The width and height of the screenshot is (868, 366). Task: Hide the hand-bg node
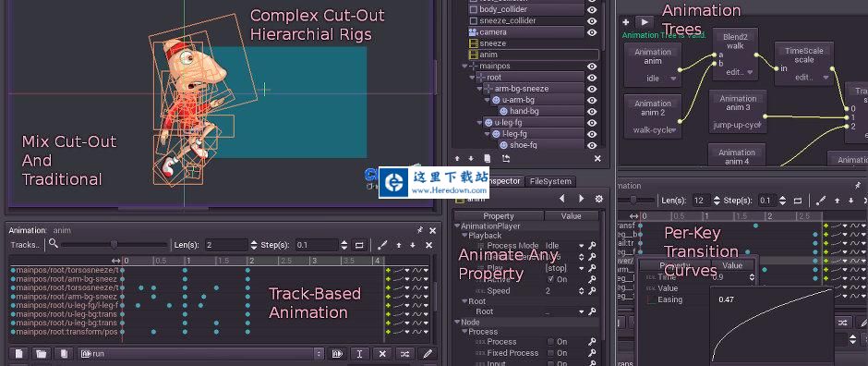592,111
